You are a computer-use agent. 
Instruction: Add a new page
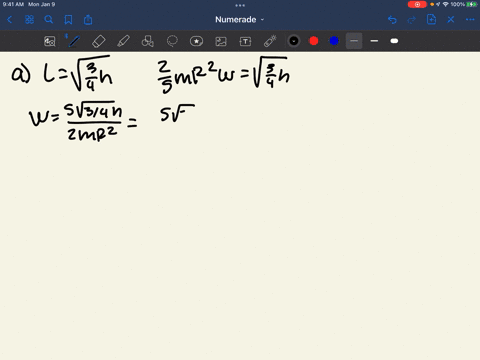pos(431,20)
